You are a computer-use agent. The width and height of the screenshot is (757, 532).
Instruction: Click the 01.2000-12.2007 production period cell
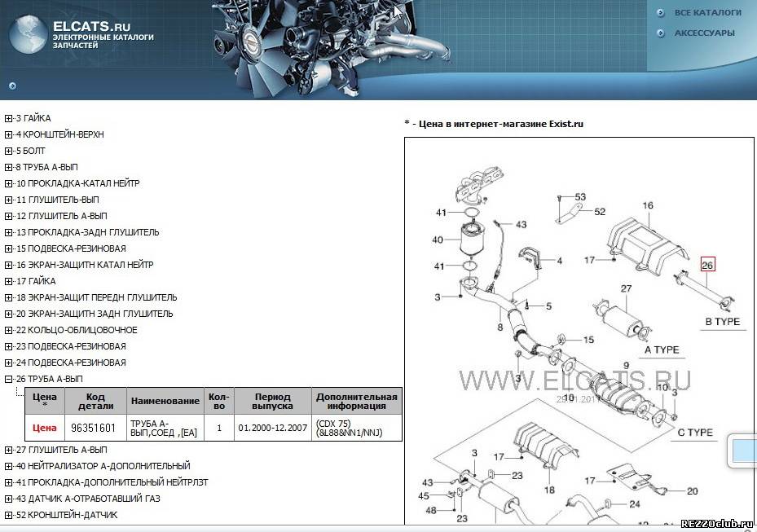(273, 428)
